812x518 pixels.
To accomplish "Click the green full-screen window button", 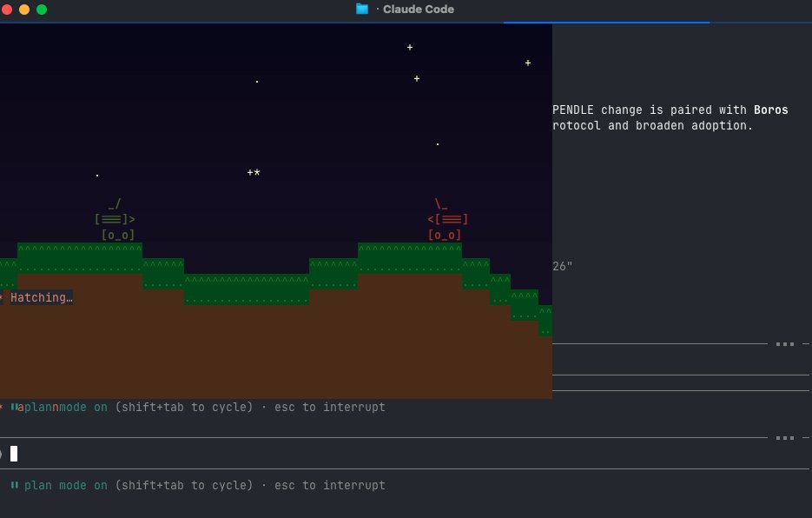I will [42, 10].
